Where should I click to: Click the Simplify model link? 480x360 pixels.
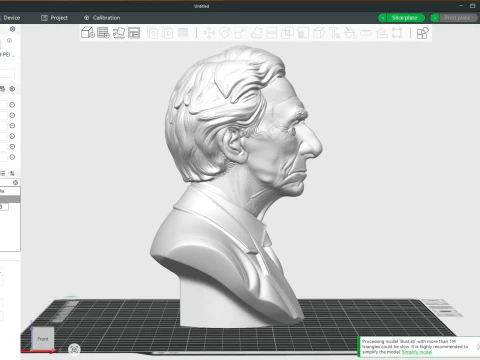point(417,352)
